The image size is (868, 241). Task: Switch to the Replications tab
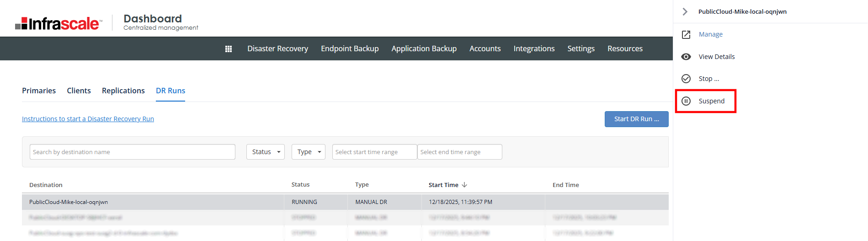[x=123, y=91]
